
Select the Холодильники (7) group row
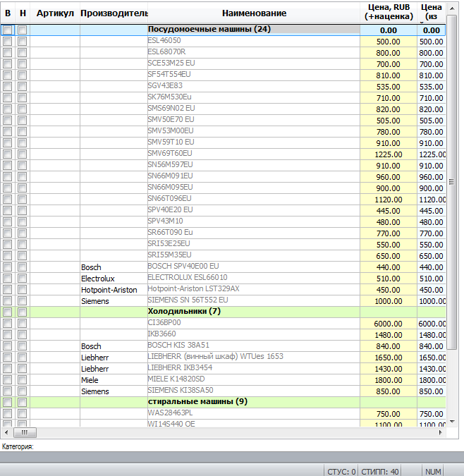point(223,312)
